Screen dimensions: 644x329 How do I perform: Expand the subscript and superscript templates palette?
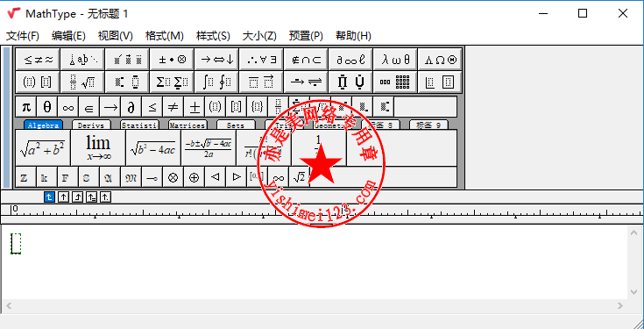coord(127,82)
